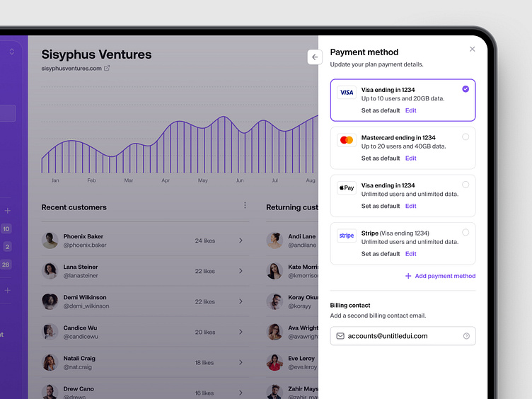The width and height of the screenshot is (532, 399).
Task: Click the Visa logo on first card
Action: click(x=346, y=93)
